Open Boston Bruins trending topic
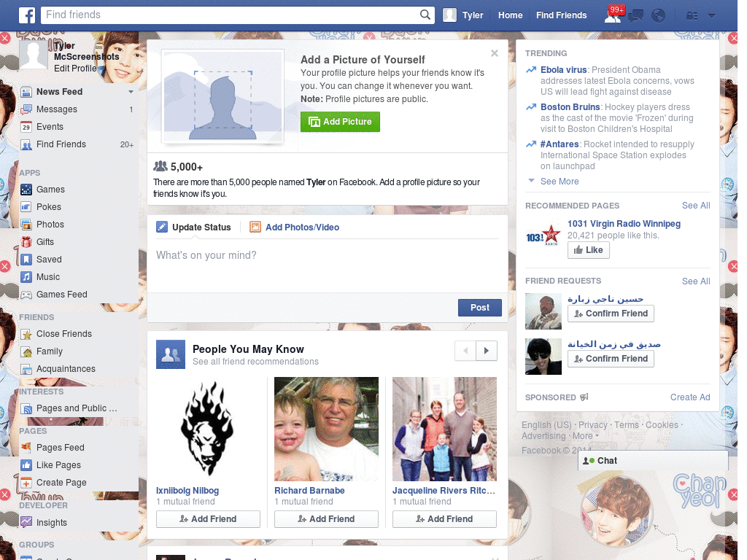This screenshot has height=560, width=747. 570,107
